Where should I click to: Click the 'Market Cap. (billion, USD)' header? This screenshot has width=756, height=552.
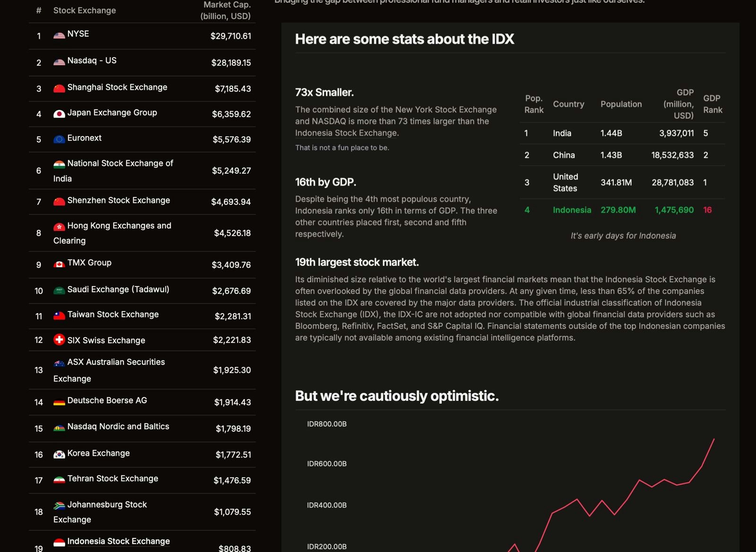click(x=226, y=10)
